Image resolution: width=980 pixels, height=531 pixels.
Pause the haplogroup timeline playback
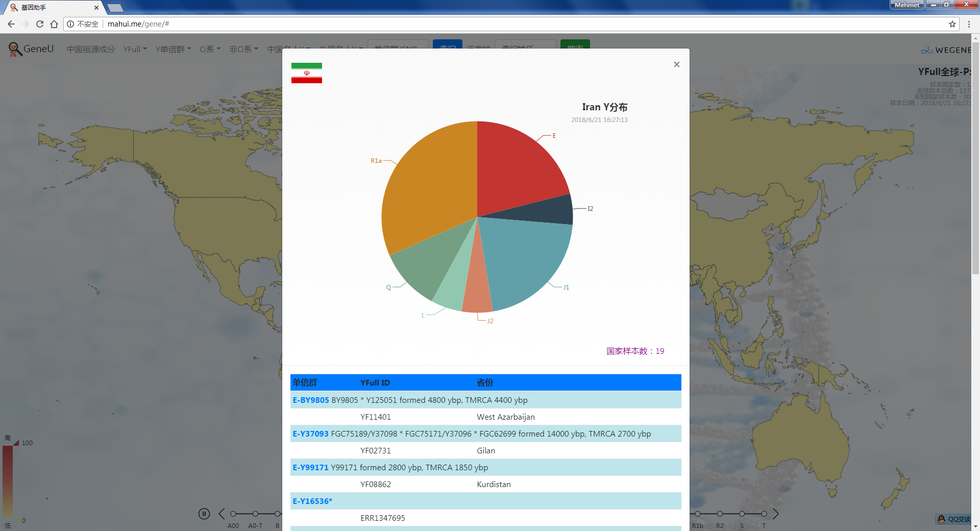pyautogui.click(x=204, y=514)
